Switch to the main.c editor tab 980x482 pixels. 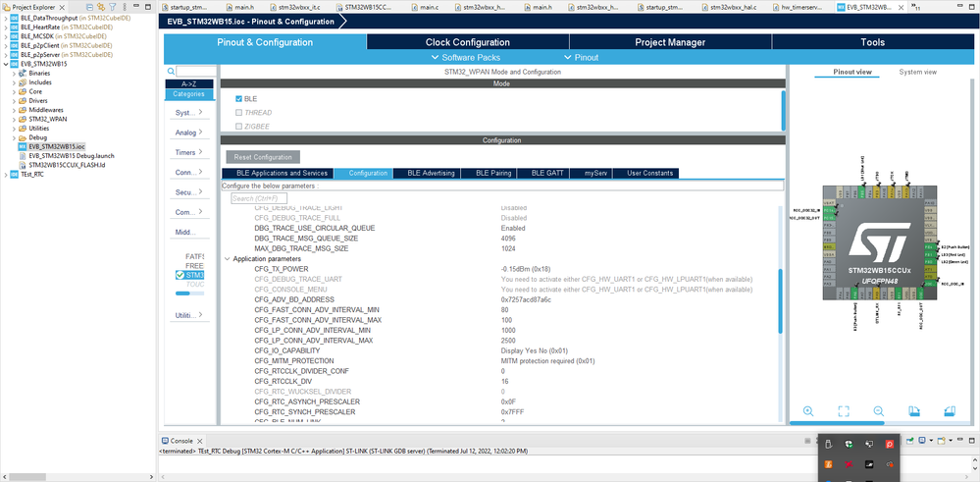[x=428, y=7]
